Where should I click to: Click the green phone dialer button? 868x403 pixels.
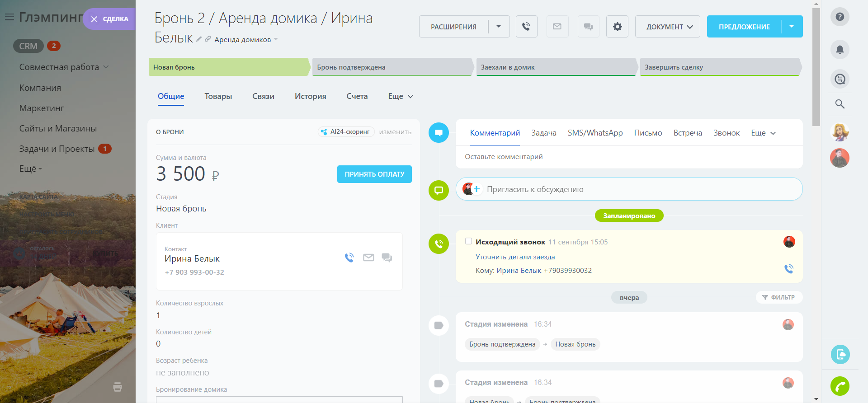[840, 386]
